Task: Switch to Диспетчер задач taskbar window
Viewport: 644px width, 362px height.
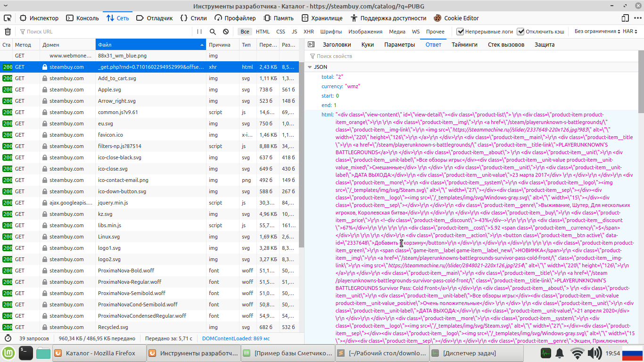Action: (x=476, y=353)
